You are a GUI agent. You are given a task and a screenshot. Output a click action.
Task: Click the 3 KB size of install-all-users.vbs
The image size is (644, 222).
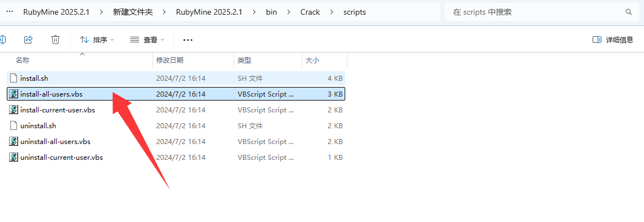click(334, 94)
